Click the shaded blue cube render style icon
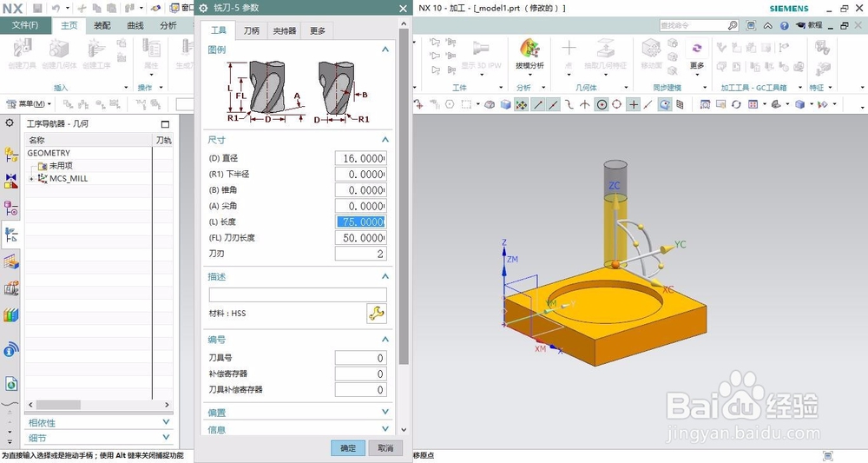This screenshot has height=463, width=868. click(799, 104)
